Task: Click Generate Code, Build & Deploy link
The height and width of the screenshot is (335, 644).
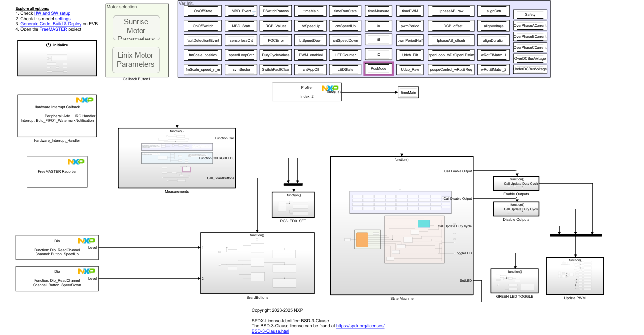Action: pos(51,24)
